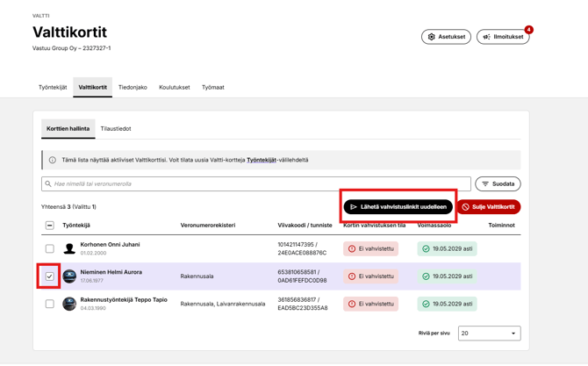Viewport: 588px width, 366px height.
Task: Click Nieminen Helmi Aurora avatar
Action: coord(69,276)
